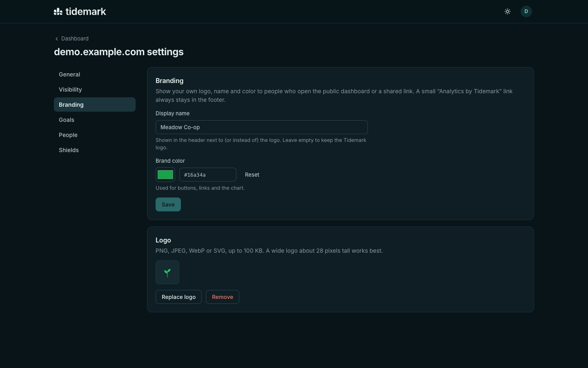Switch to the Visibility settings tab

pyautogui.click(x=95, y=90)
